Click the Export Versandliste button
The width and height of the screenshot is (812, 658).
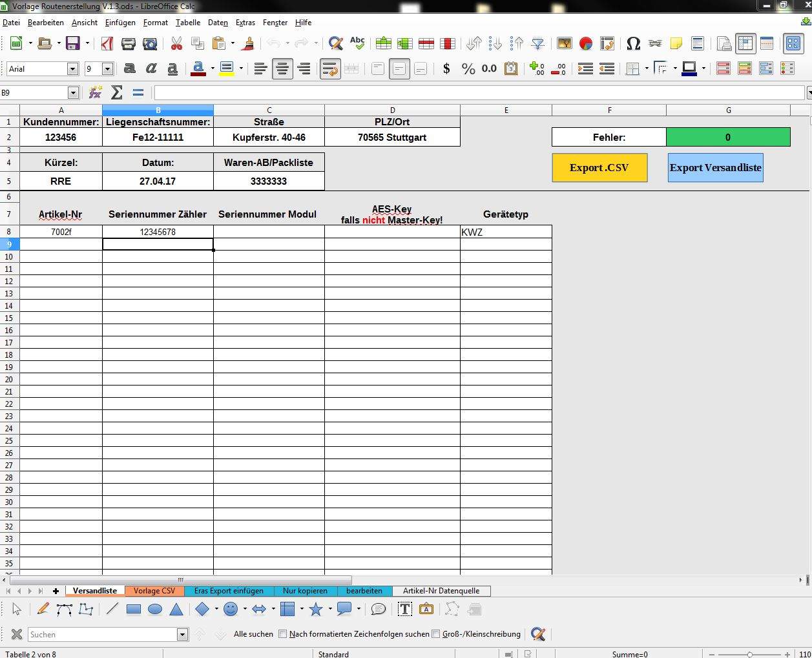[x=715, y=168]
